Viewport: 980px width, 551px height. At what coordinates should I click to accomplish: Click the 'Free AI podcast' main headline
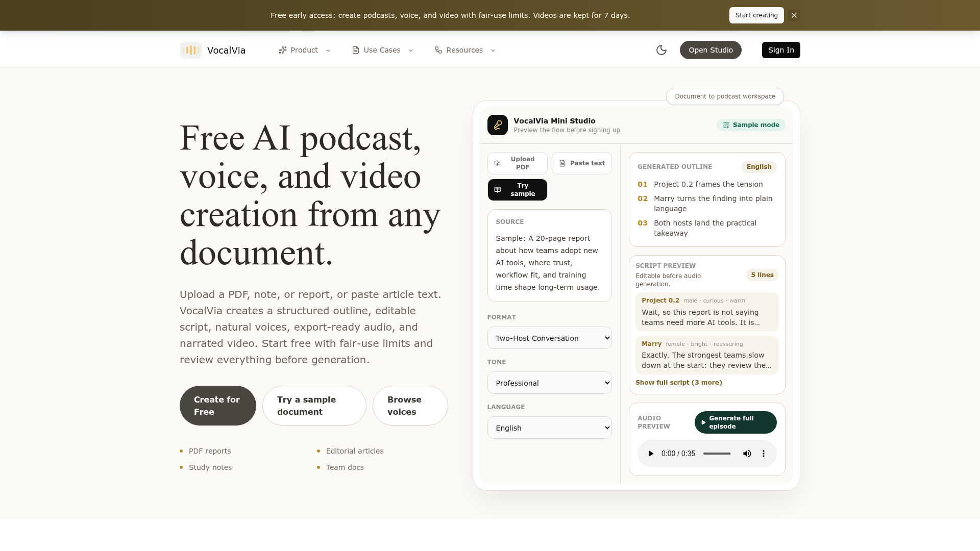pos(310,195)
